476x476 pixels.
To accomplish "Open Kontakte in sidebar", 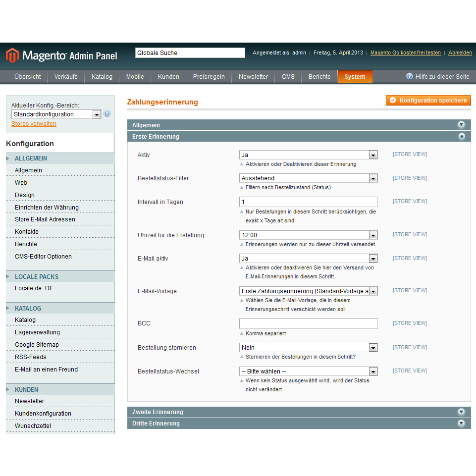I will pos(60,232).
